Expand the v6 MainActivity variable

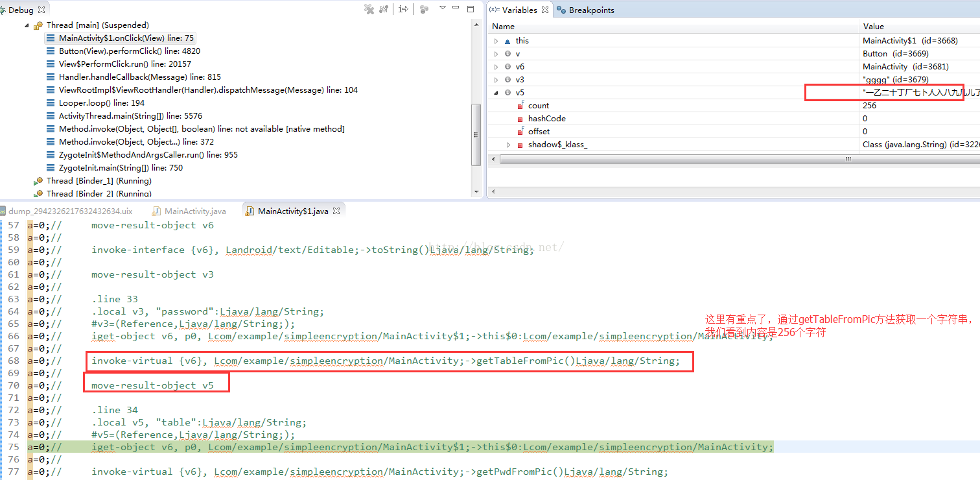click(496, 67)
